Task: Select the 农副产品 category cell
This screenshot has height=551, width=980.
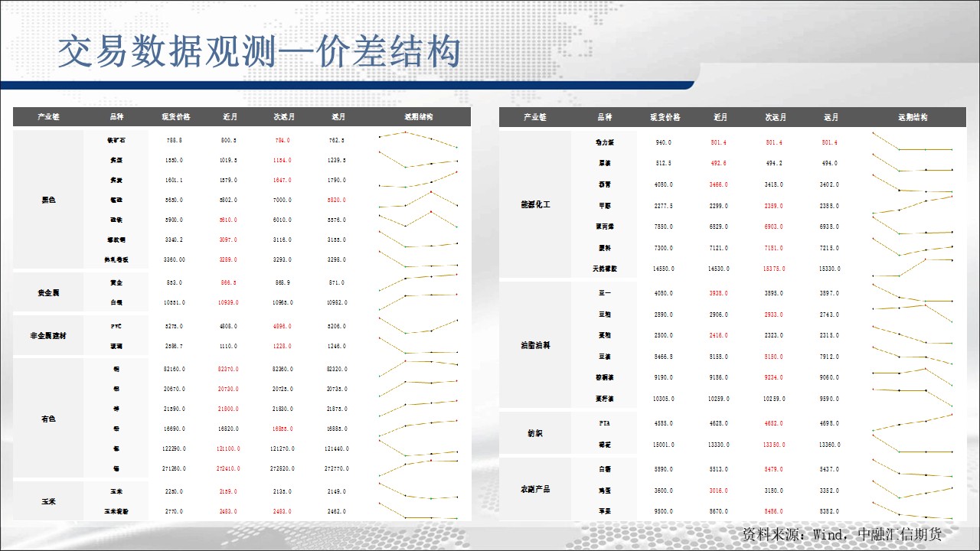Action: 535,490
